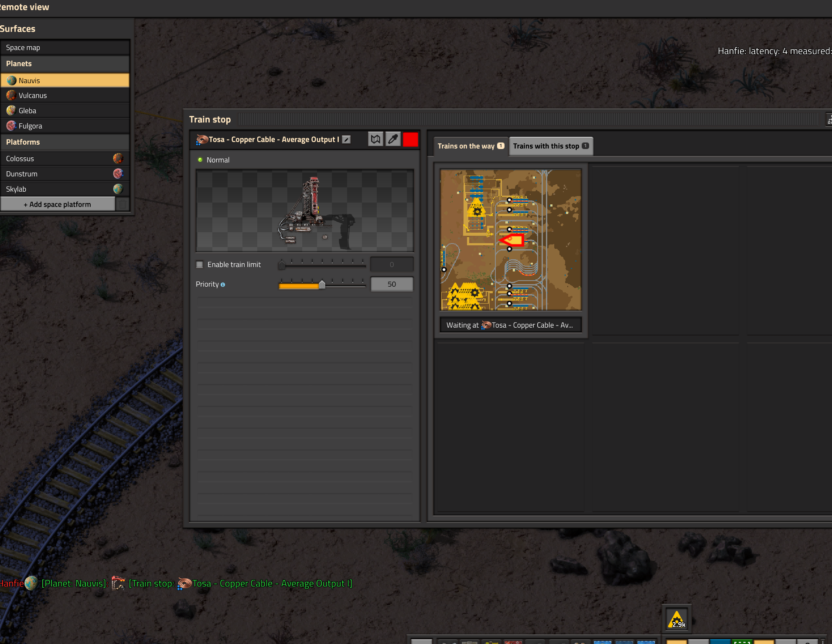Click Add space platform button
The width and height of the screenshot is (832, 644).
58,204
